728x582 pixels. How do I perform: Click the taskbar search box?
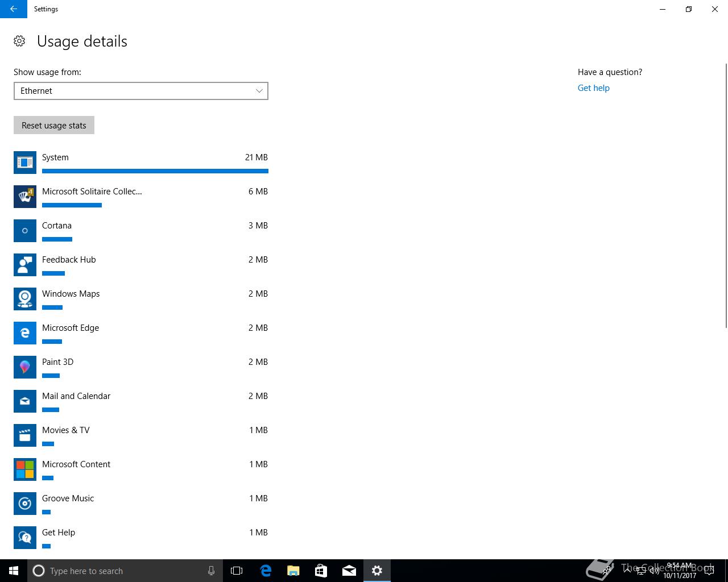click(x=125, y=571)
